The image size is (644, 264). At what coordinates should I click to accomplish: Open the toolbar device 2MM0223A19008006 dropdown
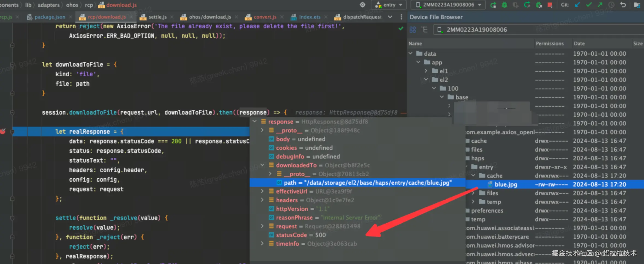448,5
